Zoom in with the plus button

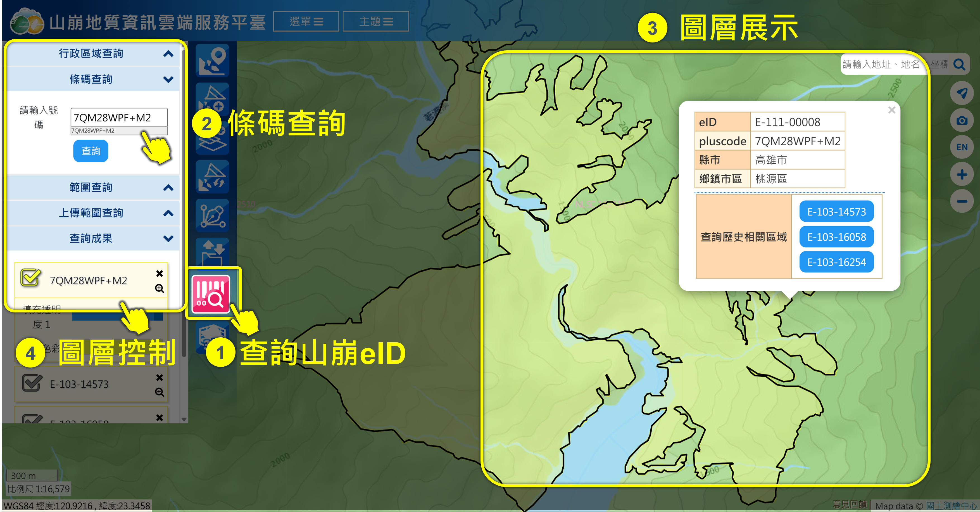click(961, 175)
